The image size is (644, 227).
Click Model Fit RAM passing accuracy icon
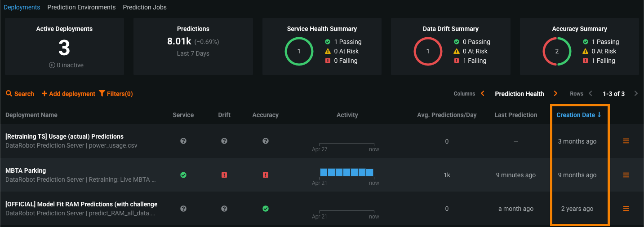pyautogui.click(x=266, y=209)
